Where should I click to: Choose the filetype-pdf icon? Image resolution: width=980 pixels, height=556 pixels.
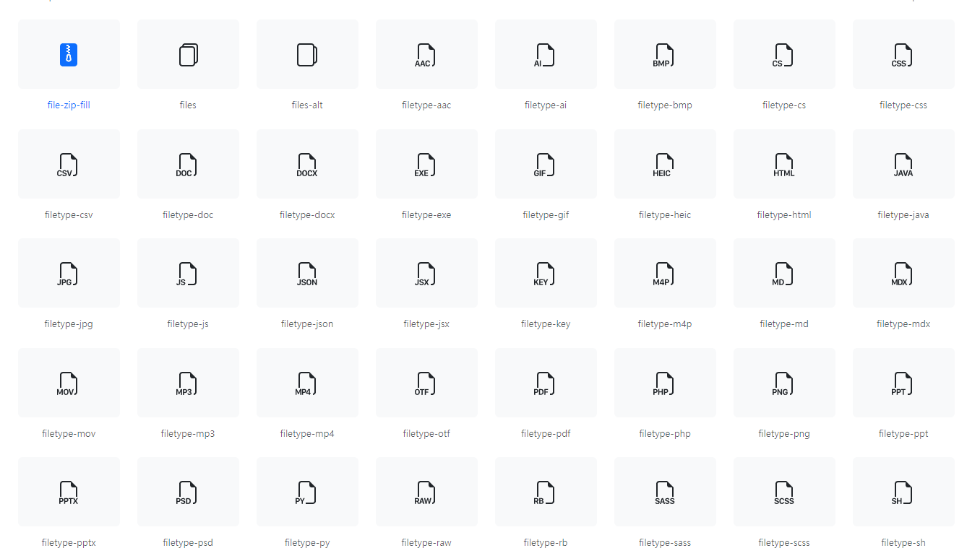pos(546,383)
